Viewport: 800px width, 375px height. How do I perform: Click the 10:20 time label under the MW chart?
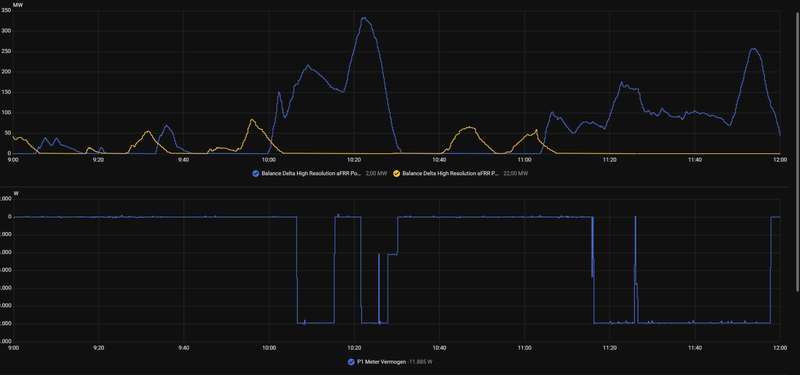354,160
